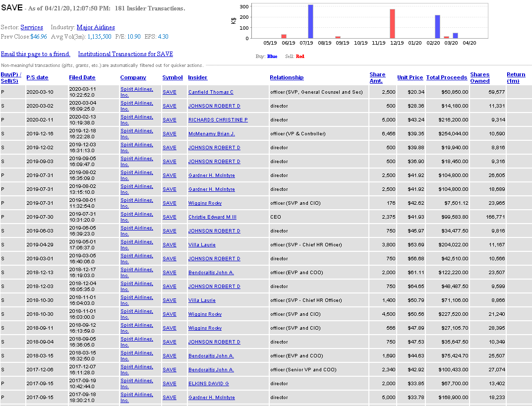The width and height of the screenshot is (532, 406).
Task: Open Institutional Transactions for SAVE link
Action: (x=125, y=54)
